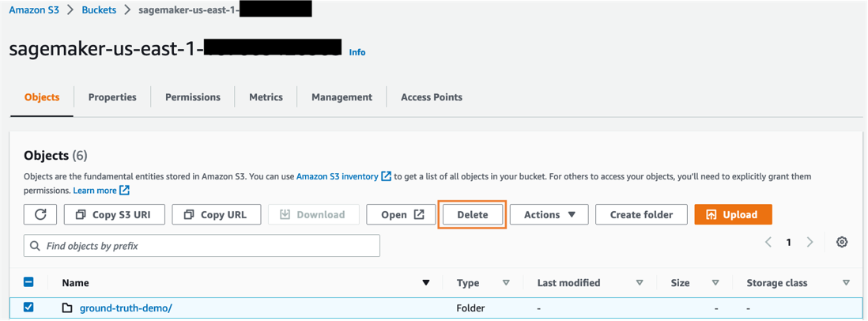Sort by the Type column arrow
This screenshot has height=321, width=868.
(x=505, y=283)
